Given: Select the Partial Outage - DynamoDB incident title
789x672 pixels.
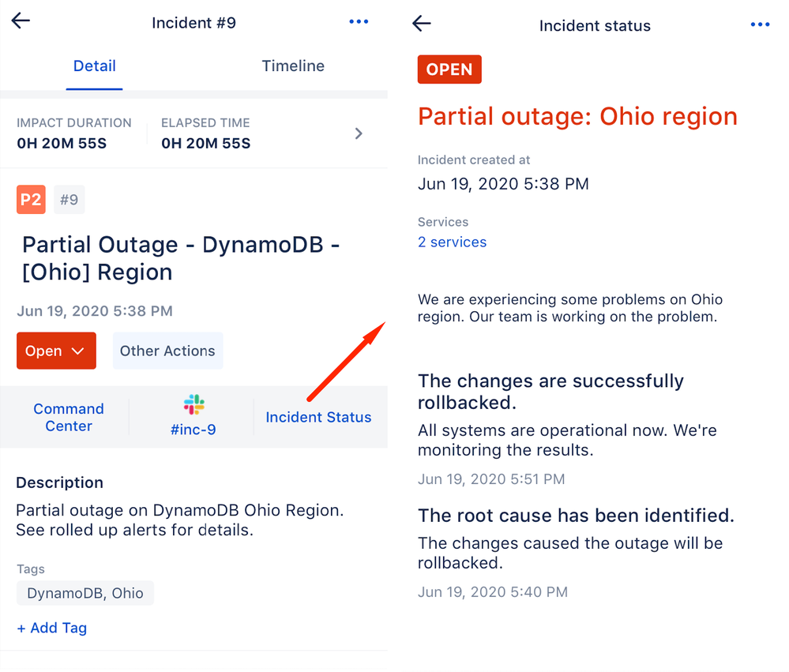Looking at the screenshot, I should [181, 258].
